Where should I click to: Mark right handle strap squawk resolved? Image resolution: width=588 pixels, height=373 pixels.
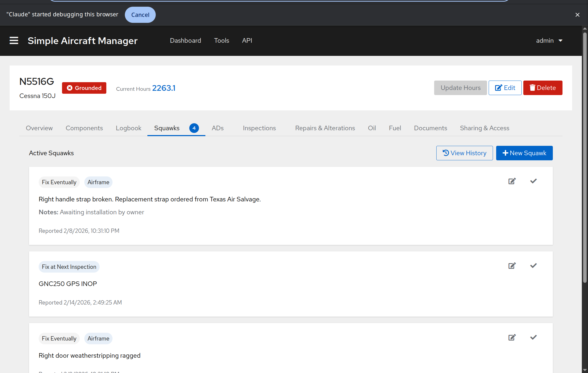[533, 181]
